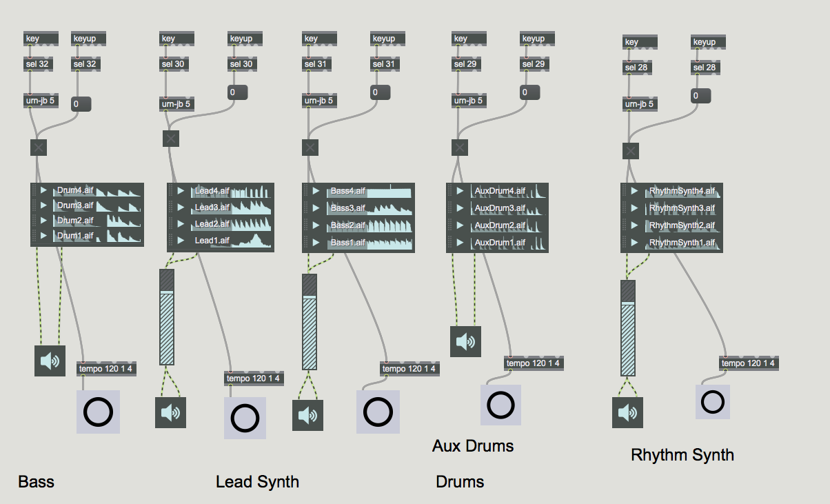Click the bang button above the Lead Synth label
830x504 pixels.
pyautogui.click(x=245, y=418)
